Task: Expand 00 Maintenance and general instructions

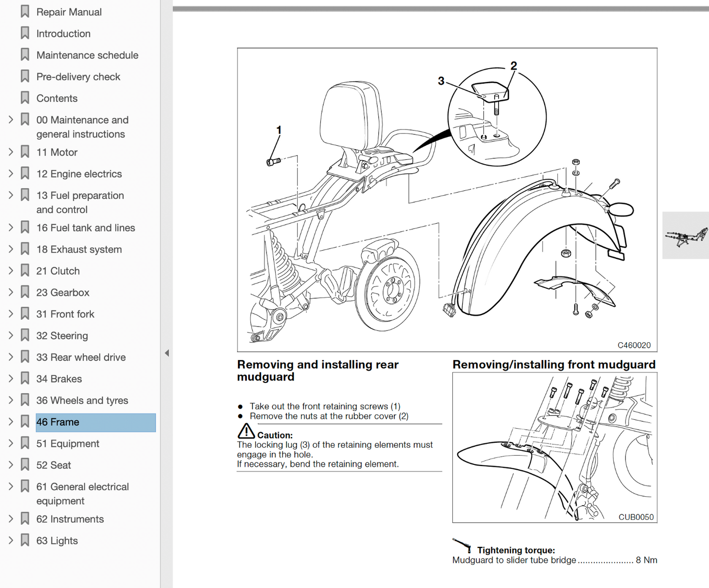Action: pyautogui.click(x=11, y=120)
